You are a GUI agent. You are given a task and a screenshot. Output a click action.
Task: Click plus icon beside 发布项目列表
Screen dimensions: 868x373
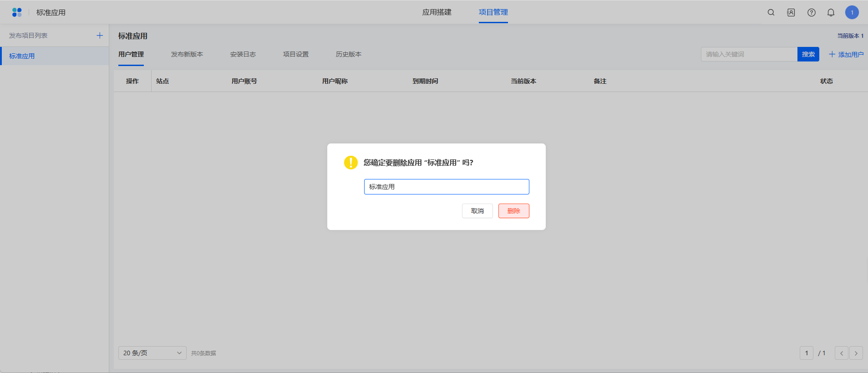coord(100,36)
